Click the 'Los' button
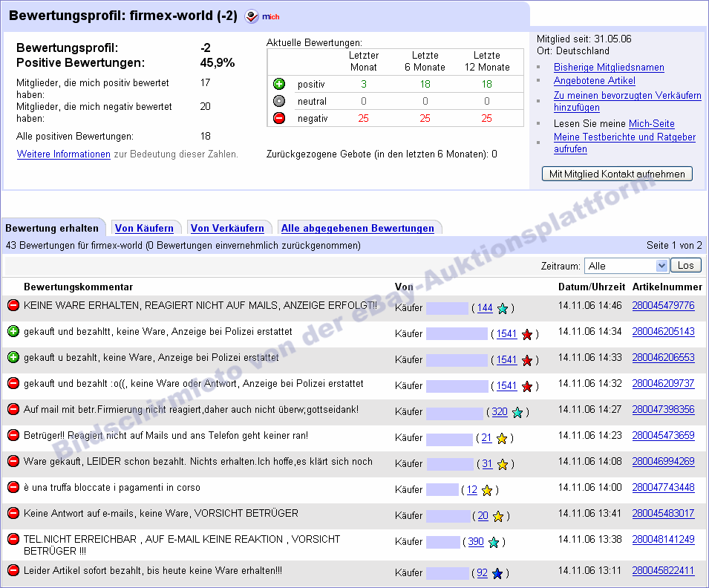The height and width of the screenshot is (588, 709). click(686, 266)
